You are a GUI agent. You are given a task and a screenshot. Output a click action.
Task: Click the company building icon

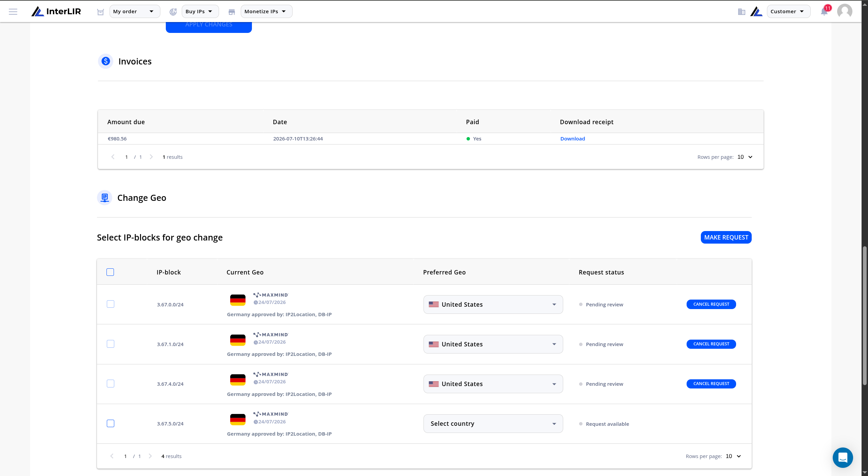742,12
